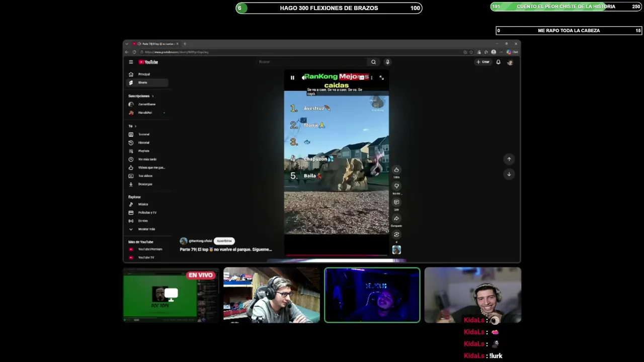Click the Suscribirse button
This screenshot has width=644, height=362.
pyautogui.click(x=224, y=241)
